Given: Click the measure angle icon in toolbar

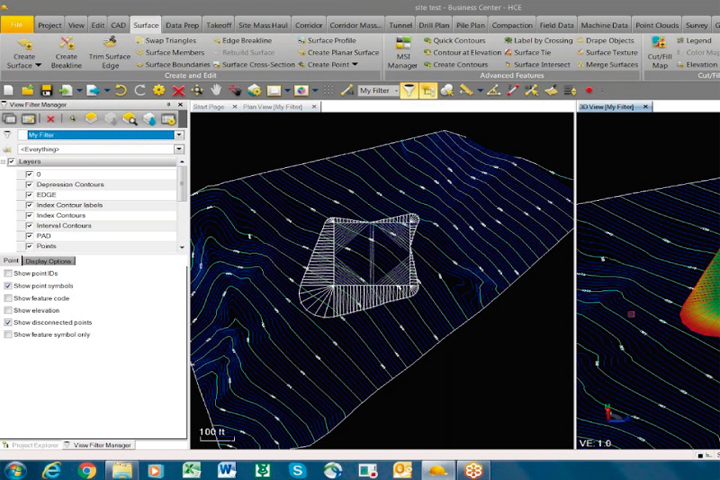Looking at the screenshot, I should point(494,90).
